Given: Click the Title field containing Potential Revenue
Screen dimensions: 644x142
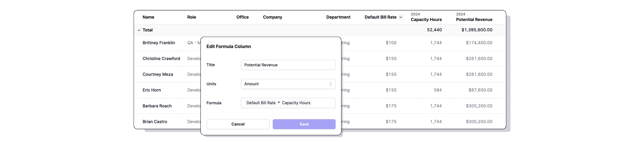Looking at the screenshot, I should [x=288, y=65].
